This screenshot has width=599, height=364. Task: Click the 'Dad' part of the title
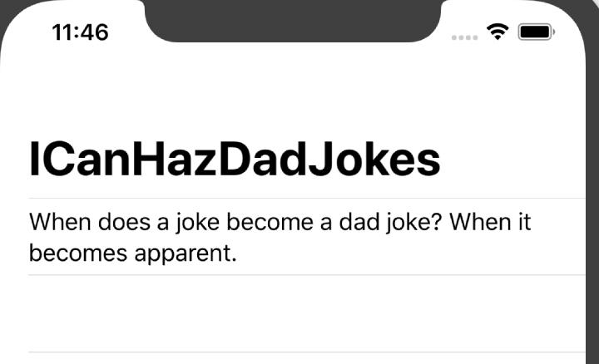(x=263, y=159)
